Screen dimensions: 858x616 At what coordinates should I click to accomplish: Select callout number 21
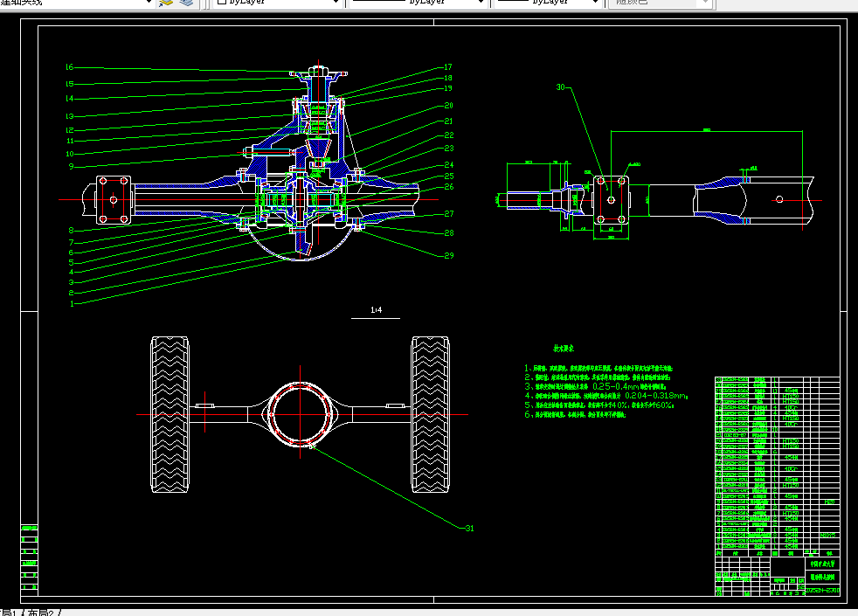(x=449, y=121)
